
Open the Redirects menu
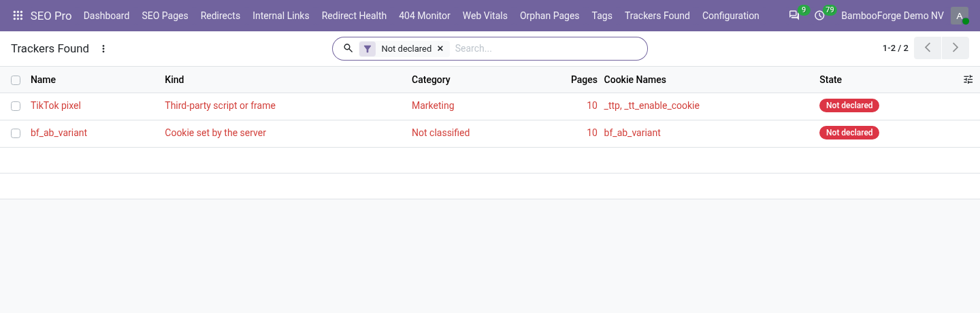pos(220,16)
